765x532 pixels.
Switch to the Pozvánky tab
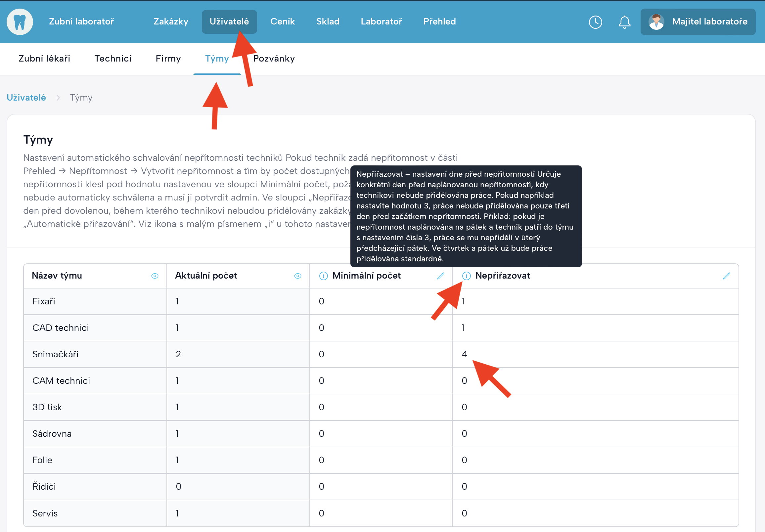(x=274, y=59)
